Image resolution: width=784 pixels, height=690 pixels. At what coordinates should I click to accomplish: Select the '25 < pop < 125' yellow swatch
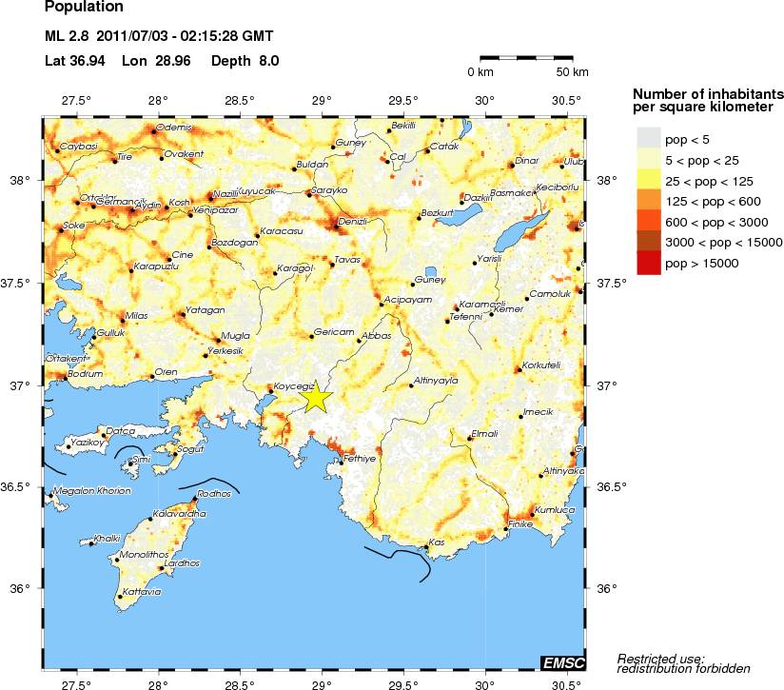647,181
